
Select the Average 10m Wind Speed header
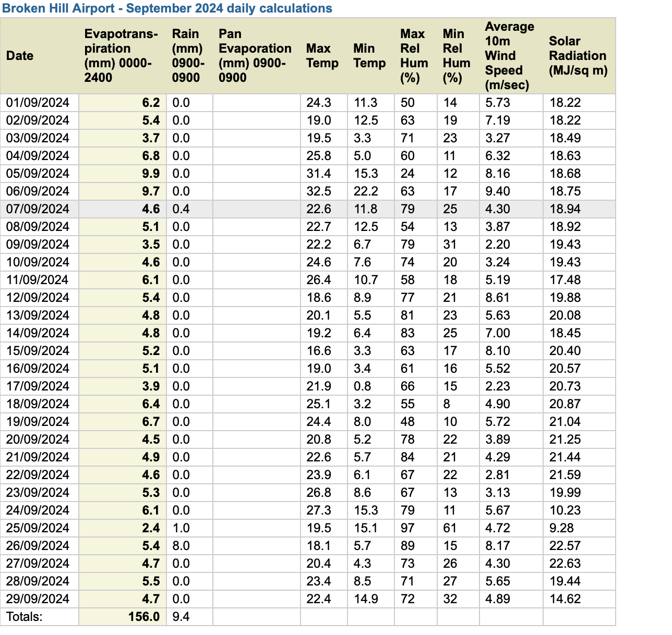click(x=509, y=56)
